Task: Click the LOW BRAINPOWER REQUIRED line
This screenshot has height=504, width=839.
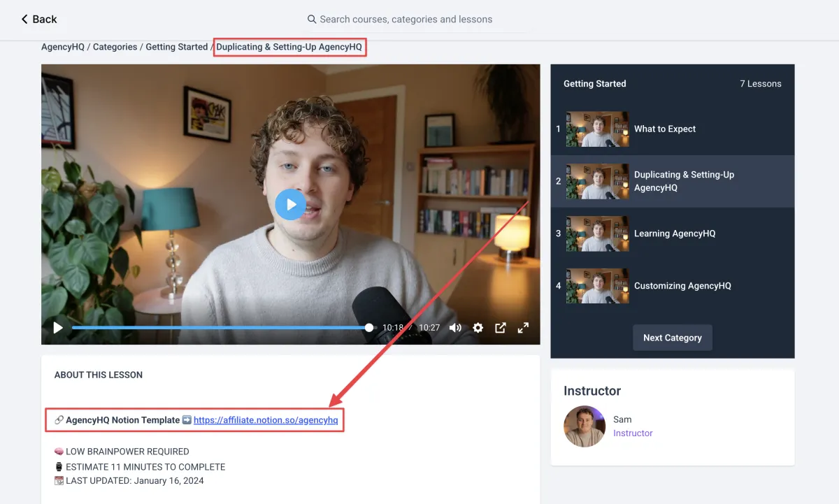Action: coord(122,452)
